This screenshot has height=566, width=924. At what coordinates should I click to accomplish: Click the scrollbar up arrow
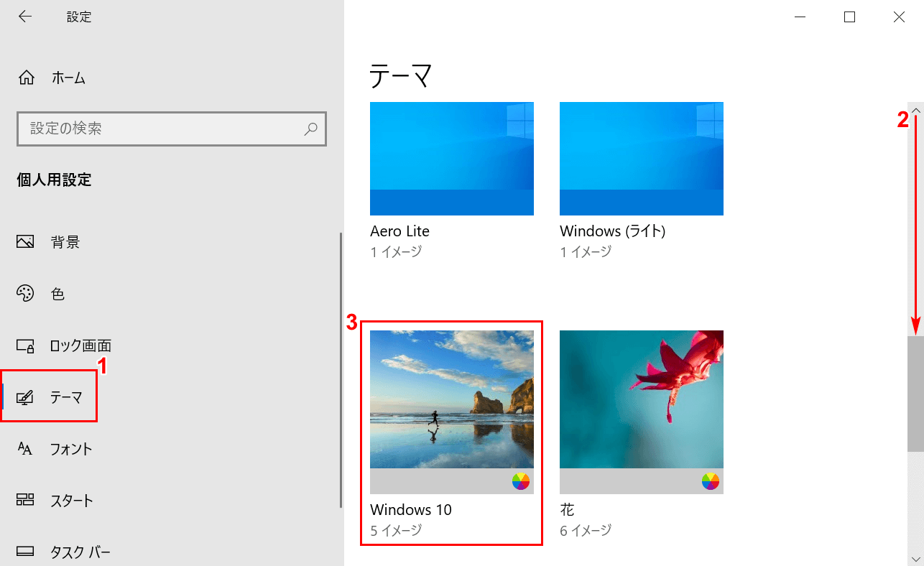pyautogui.click(x=915, y=109)
